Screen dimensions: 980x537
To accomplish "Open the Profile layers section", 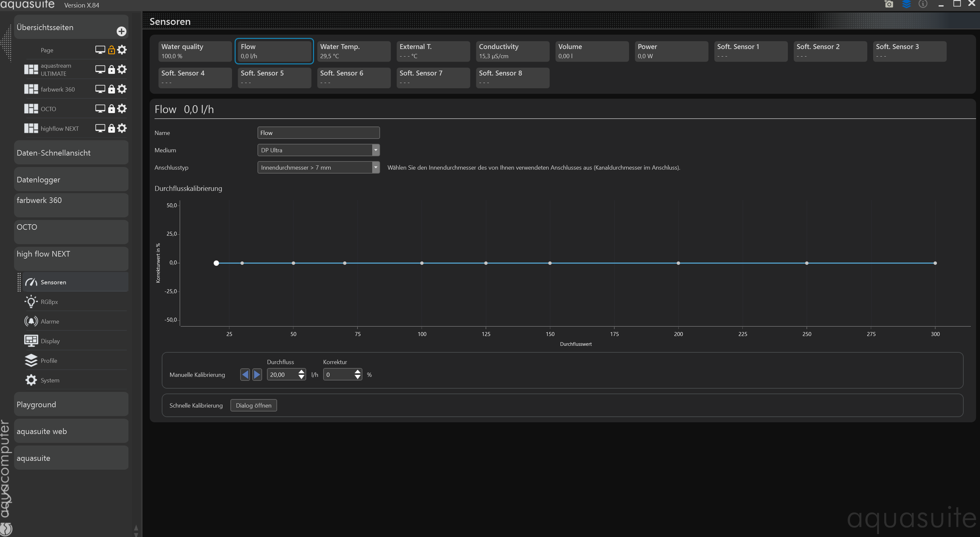I will (x=49, y=361).
